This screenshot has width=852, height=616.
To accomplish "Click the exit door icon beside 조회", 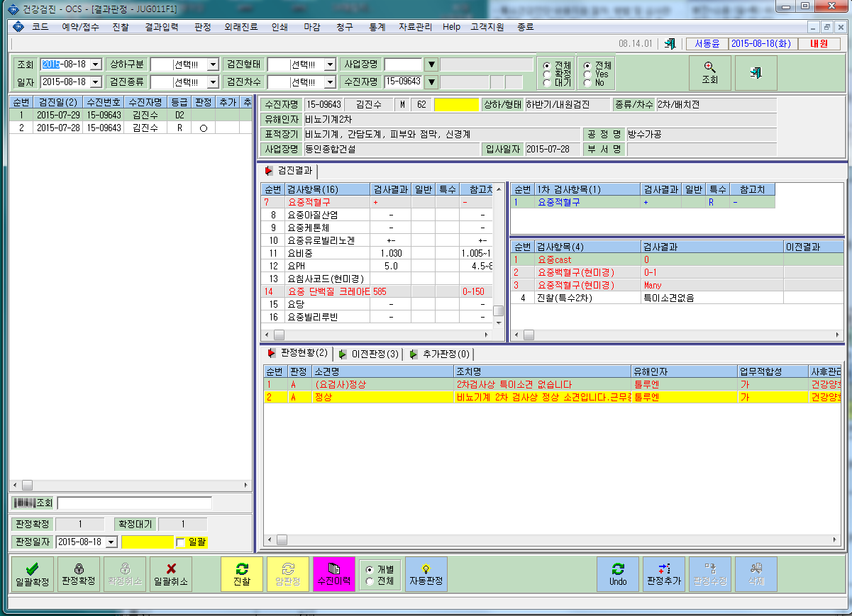I will [756, 73].
